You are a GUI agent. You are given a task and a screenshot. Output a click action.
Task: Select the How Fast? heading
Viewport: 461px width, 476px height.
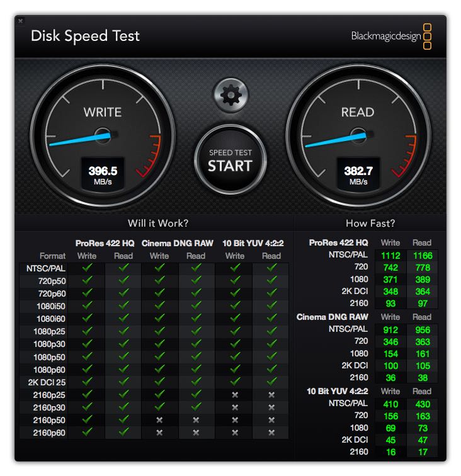pos(370,224)
